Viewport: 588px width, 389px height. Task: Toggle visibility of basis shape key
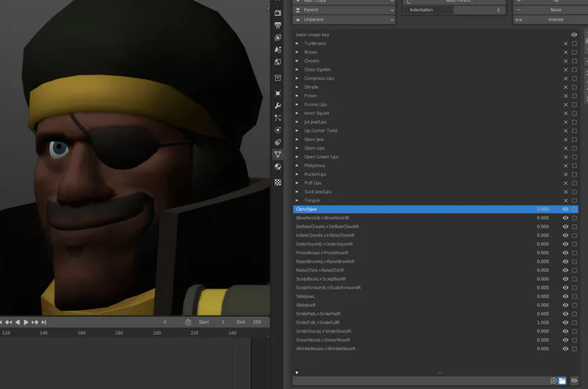click(x=574, y=35)
